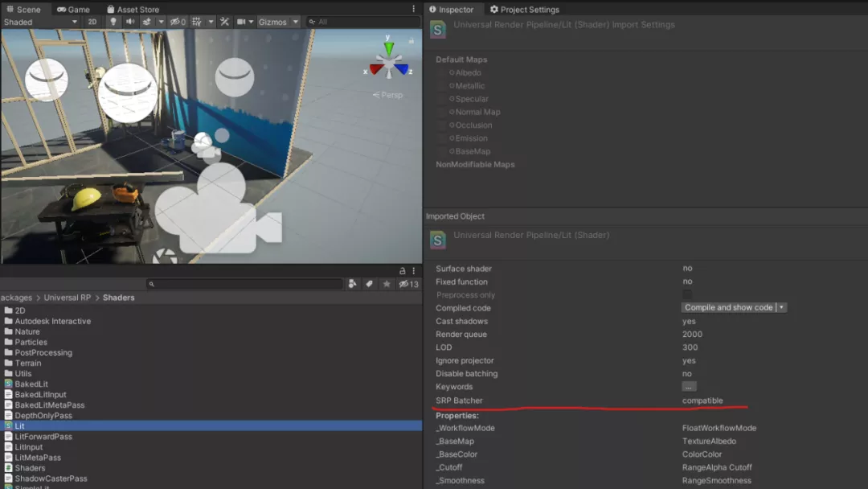
Task: Toggle 2D view mode in Scene
Action: click(92, 22)
